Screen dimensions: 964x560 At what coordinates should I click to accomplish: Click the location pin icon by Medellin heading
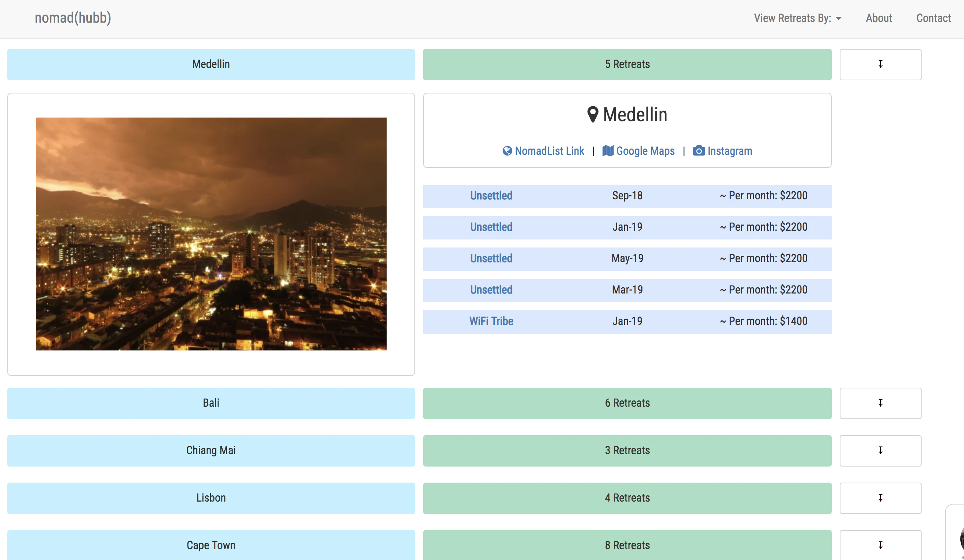click(593, 114)
